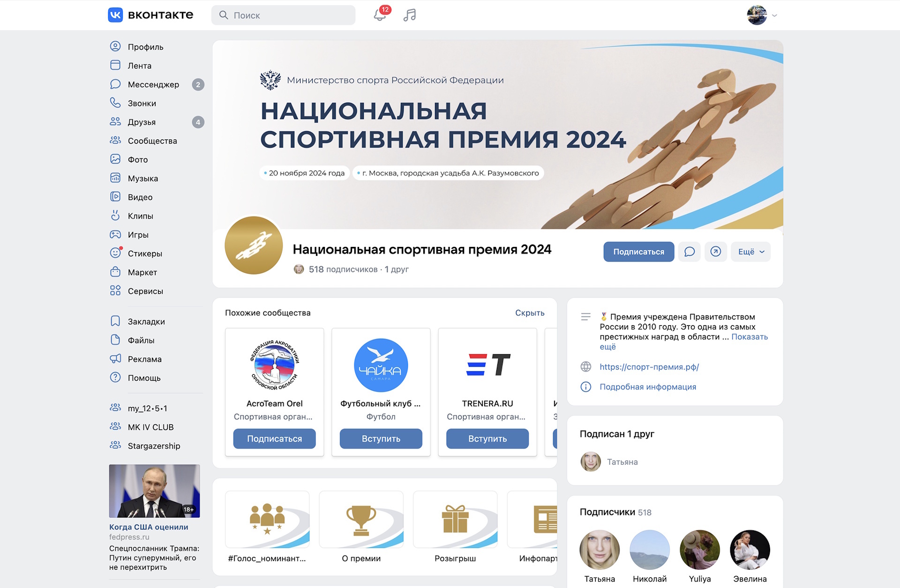Send a message to the community
The image size is (900, 588).
(689, 252)
